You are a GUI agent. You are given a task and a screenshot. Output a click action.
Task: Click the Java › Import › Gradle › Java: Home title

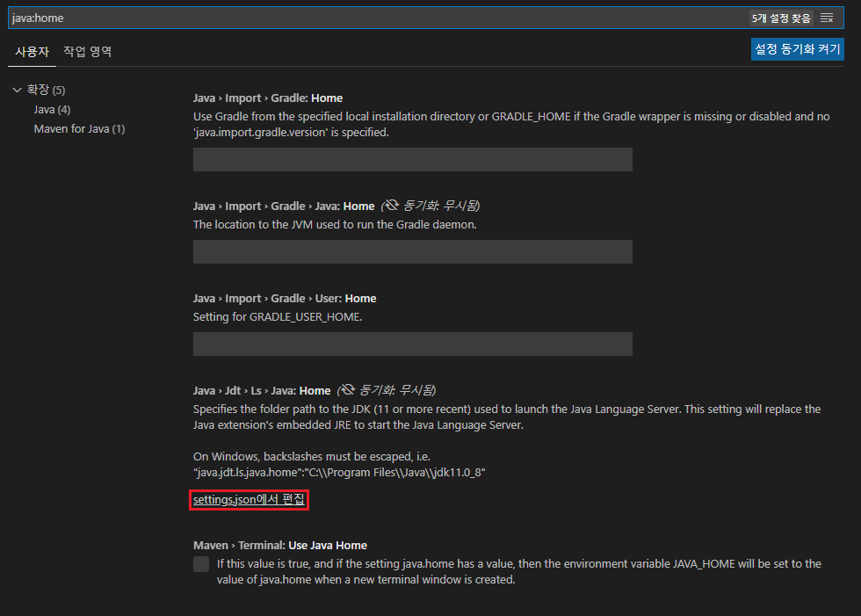point(284,206)
